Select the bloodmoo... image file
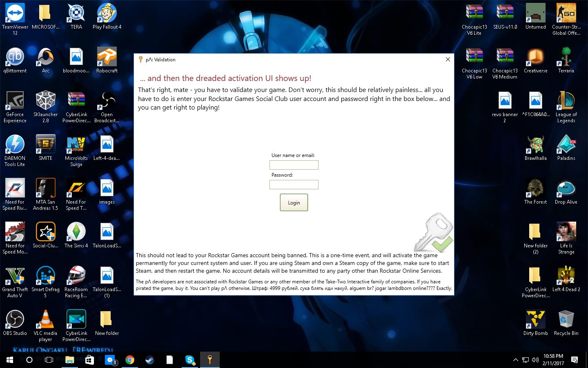Screen dimensions: 588x368 click(76, 61)
